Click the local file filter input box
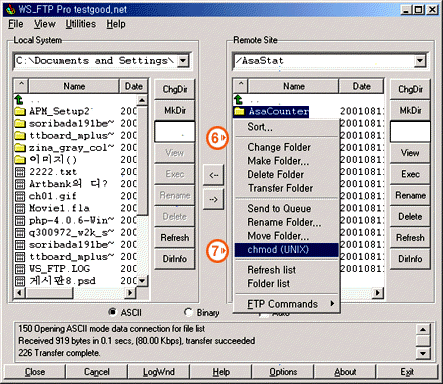The width and height of the screenshot is (443, 384). tap(175, 132)
